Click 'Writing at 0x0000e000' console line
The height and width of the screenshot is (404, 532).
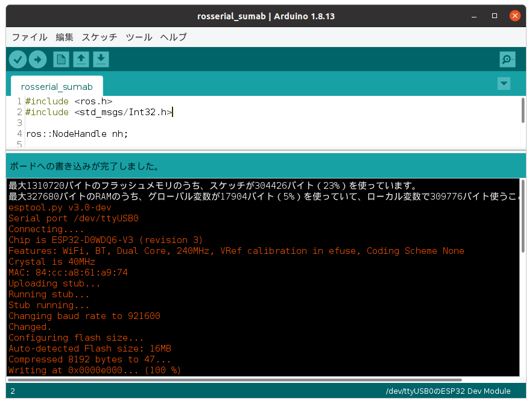click(95, 370)
